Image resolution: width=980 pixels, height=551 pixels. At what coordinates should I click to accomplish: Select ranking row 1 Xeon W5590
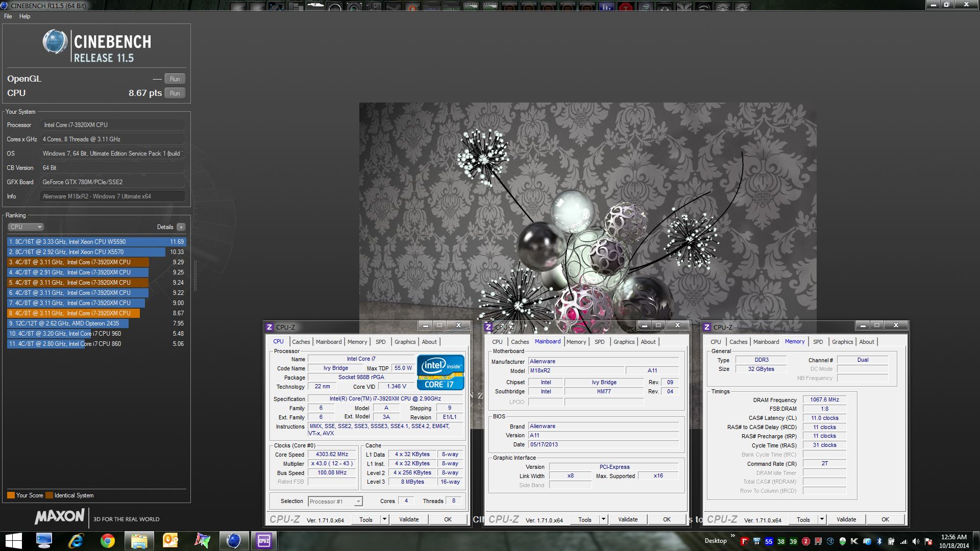click(x=96, y=242)
